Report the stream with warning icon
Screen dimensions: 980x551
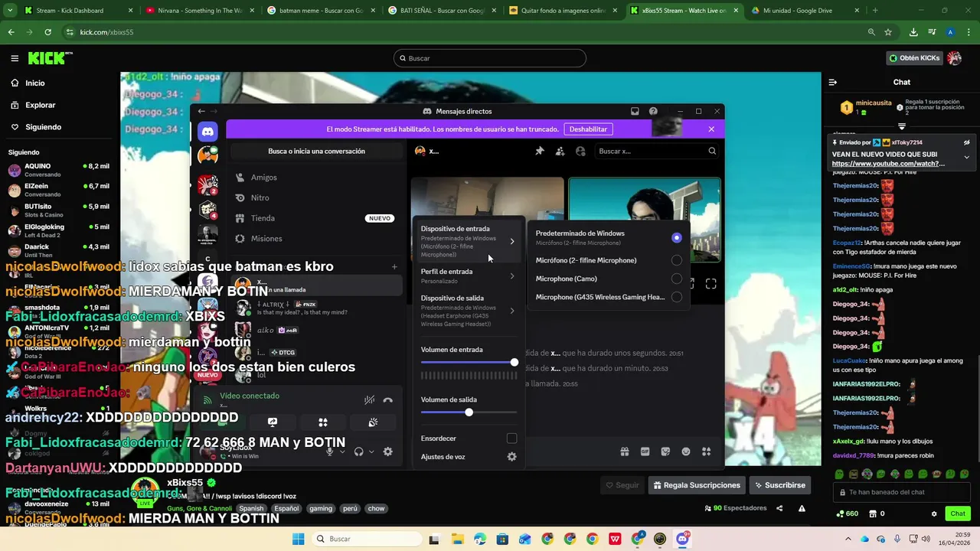coord(802,508)
